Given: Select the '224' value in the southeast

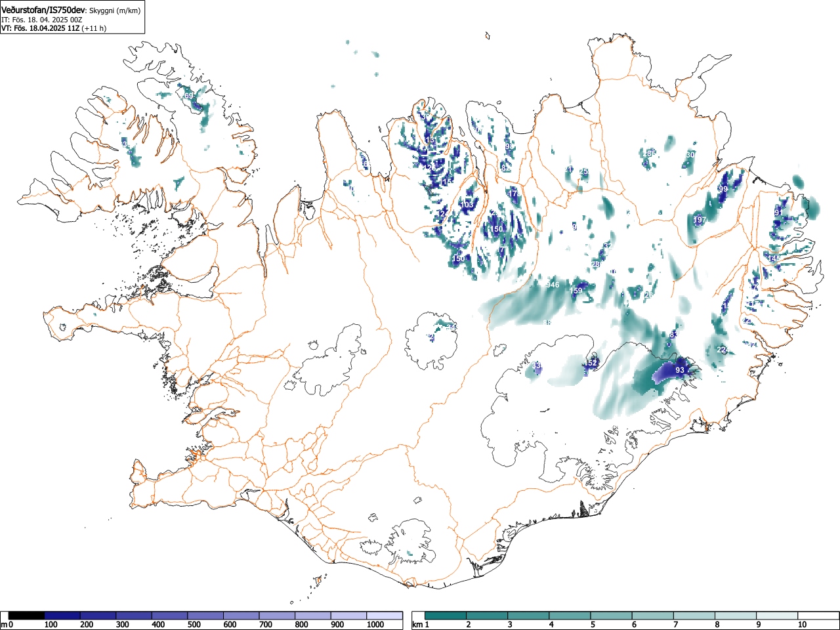Looking at the screenshot, I should 723,350.
